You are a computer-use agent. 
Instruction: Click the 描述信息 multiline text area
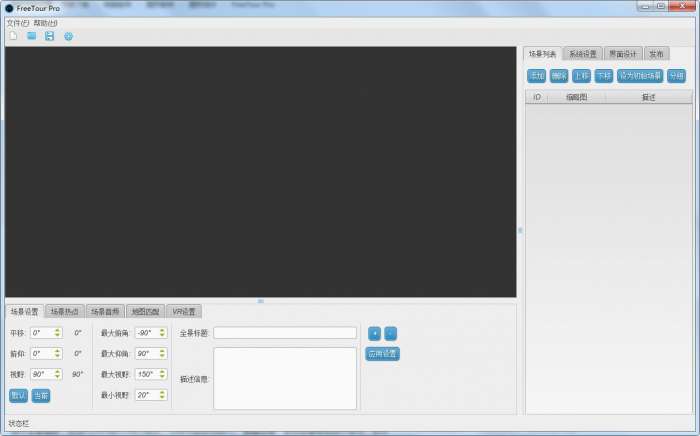[285, 378]
